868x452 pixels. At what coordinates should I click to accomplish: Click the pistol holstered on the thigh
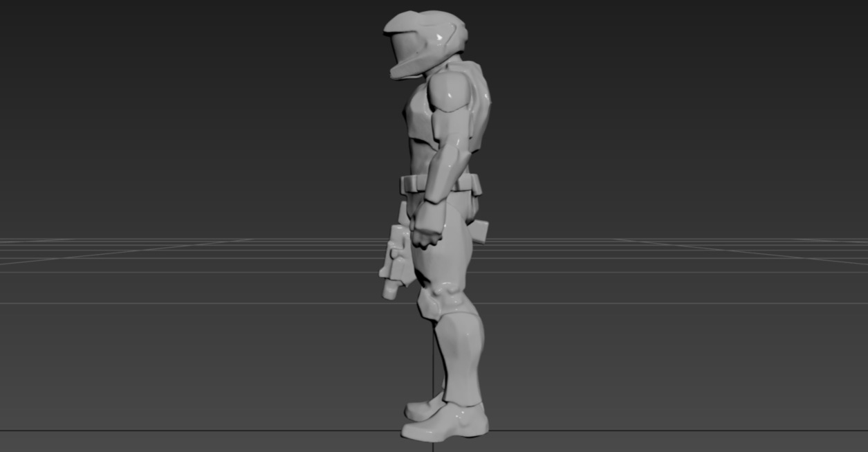(396, 263)
